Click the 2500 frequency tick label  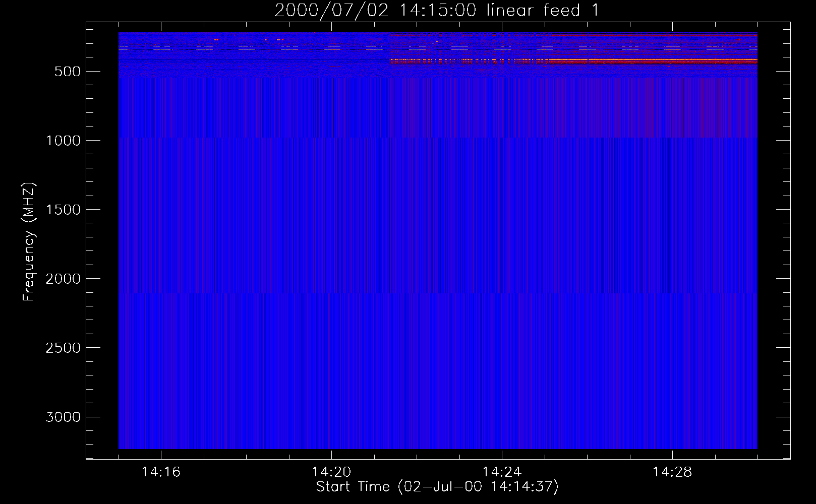click(x=63, y=348)
